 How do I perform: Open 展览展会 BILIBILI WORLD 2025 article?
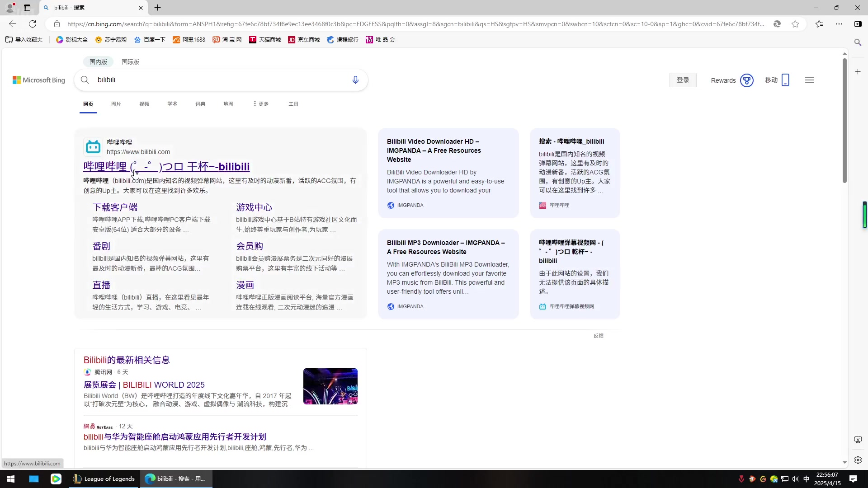coord(144,385)
